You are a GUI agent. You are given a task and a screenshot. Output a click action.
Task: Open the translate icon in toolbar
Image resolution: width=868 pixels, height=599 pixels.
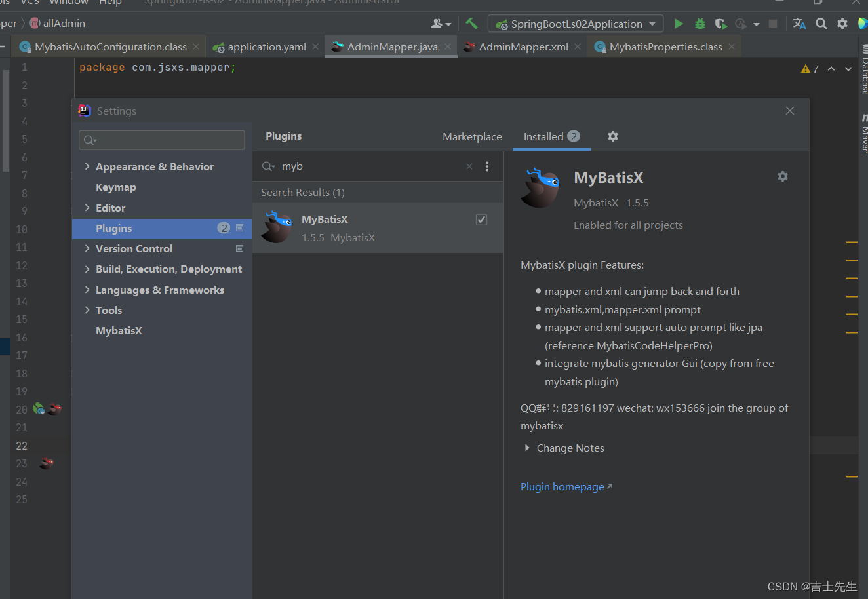click(799, 24)
